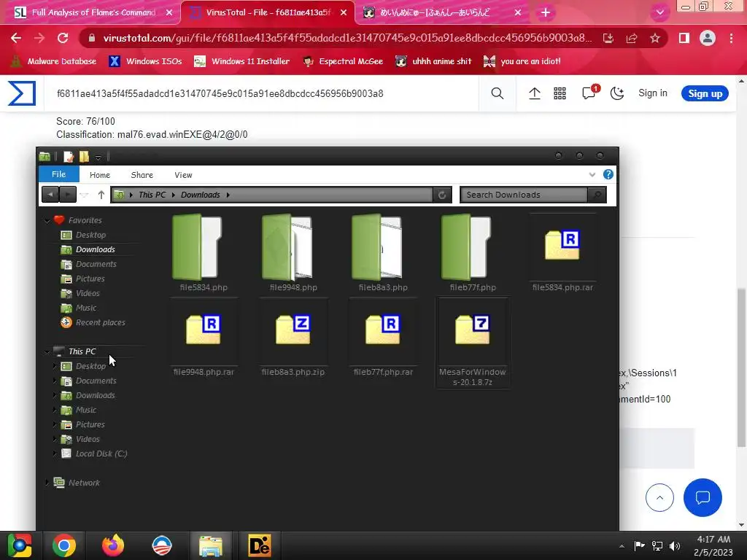
Task: Select file9948.php.rar archive
Action: point(204,338)
